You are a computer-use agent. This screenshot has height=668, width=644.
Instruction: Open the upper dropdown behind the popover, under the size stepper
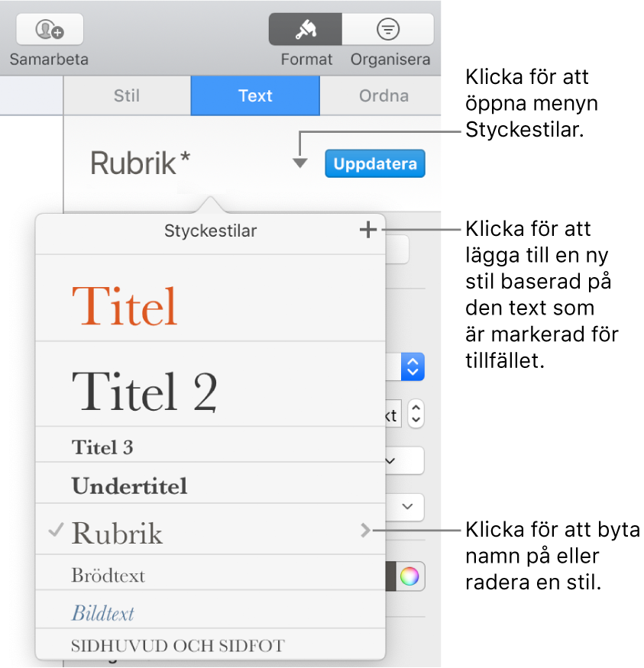click(x=405, y=460)
